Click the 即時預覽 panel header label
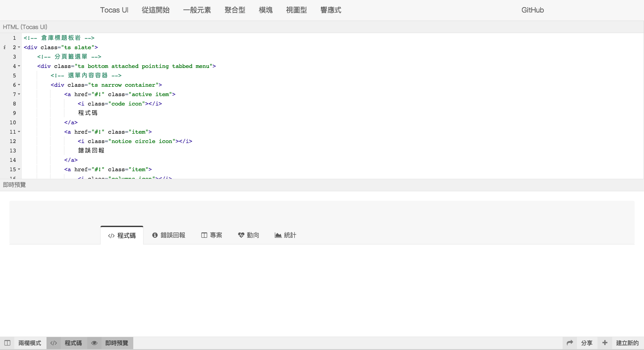 tap(14, 185)
